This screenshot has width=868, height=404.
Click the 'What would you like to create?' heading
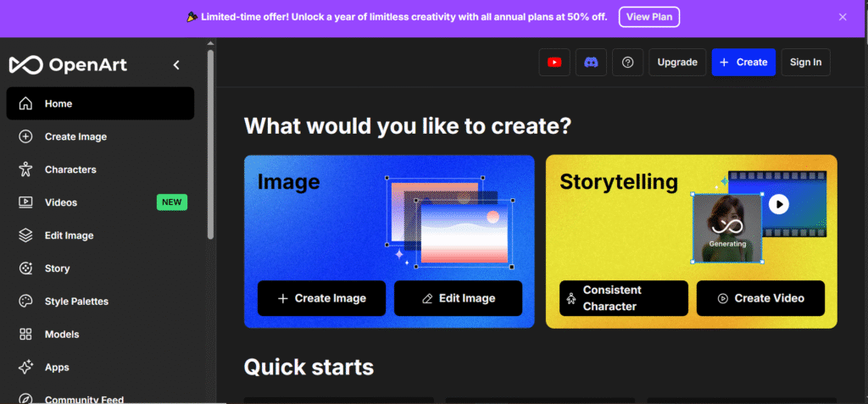[408, 126]
